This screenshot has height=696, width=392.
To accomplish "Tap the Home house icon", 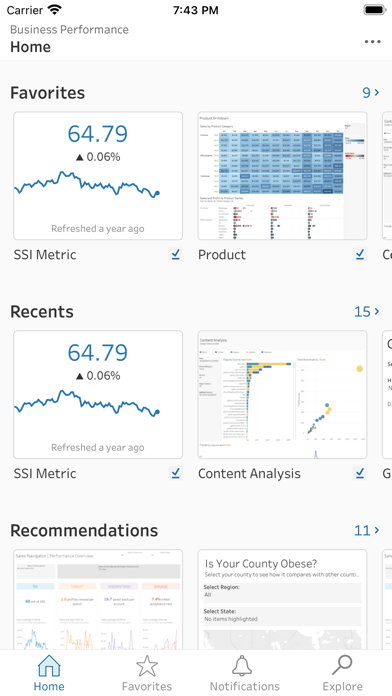I will pyautogui.click(x=49, y=666).
